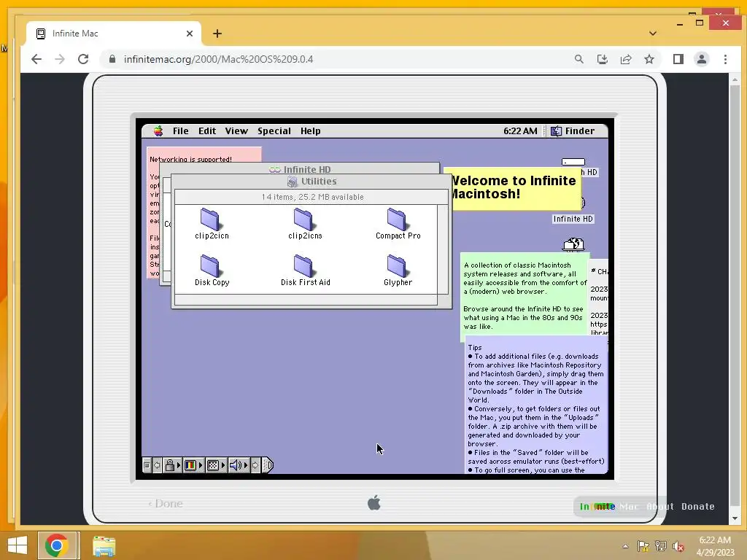
Task: Open the Donate footer link
Action: coord(697,507)
